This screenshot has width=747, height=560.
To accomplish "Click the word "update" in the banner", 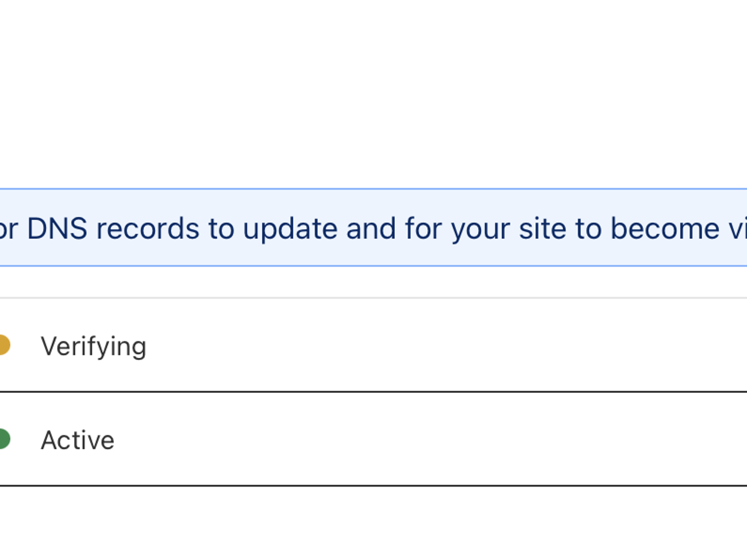I will (290, 229).
